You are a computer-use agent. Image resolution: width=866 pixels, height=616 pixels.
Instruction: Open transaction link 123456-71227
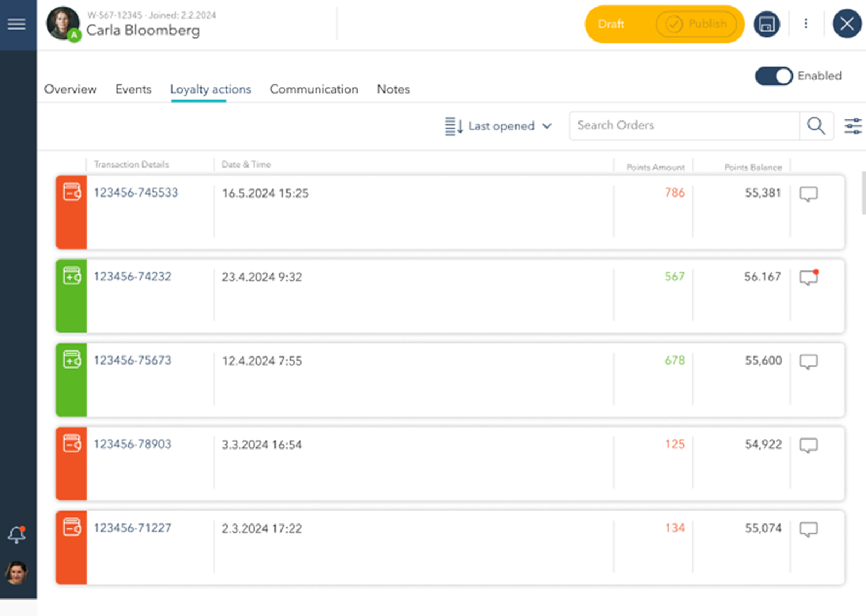133,528
